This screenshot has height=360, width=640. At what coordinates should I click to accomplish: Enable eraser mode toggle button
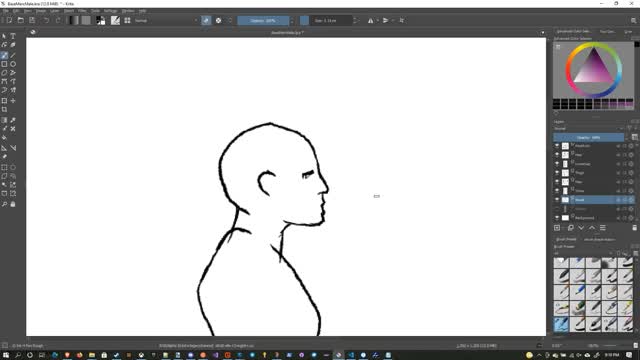point(206,20)
